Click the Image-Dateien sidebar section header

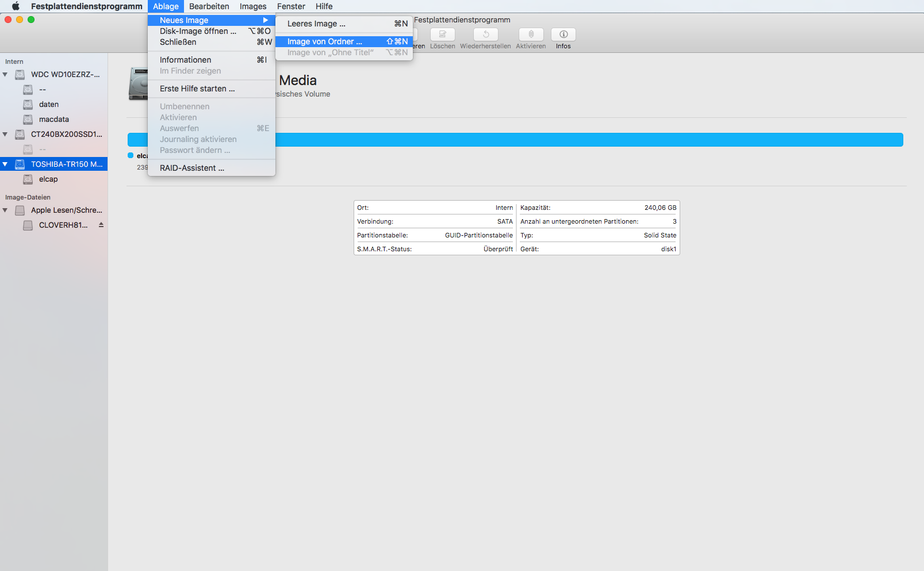tap(28, 197)
